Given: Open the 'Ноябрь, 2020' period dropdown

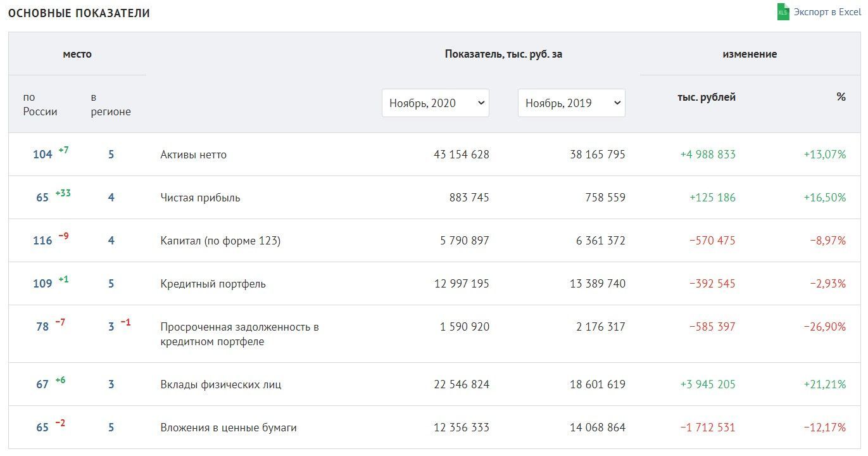Looking at the screenshot, I should coord(436,103).
